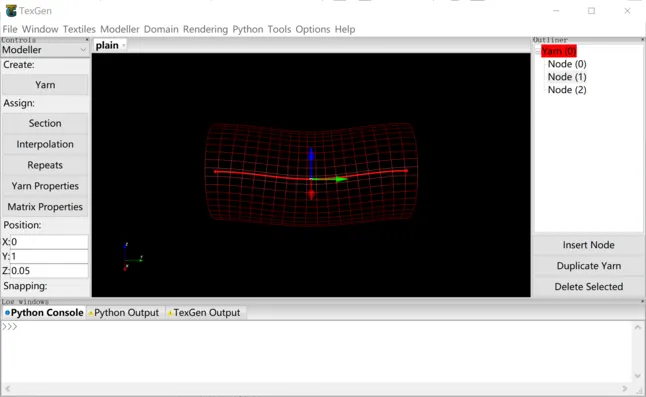Open the Help menu

pos(345,29)
